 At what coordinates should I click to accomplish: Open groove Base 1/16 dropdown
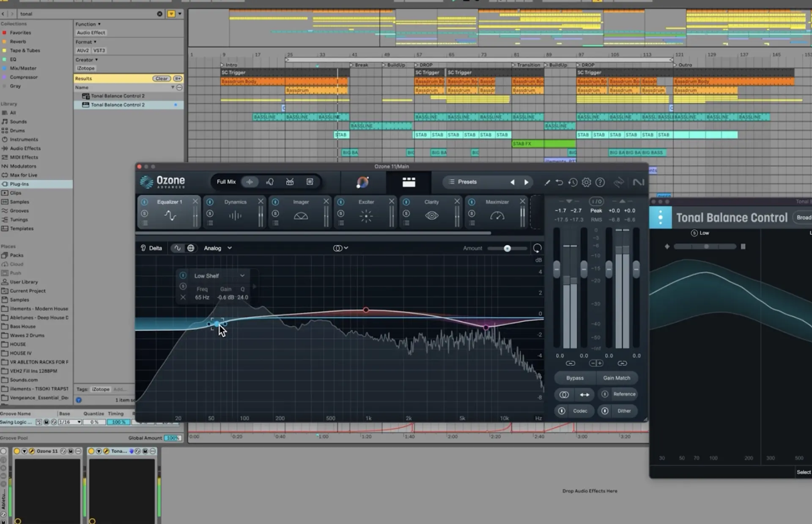click(70, 422)
